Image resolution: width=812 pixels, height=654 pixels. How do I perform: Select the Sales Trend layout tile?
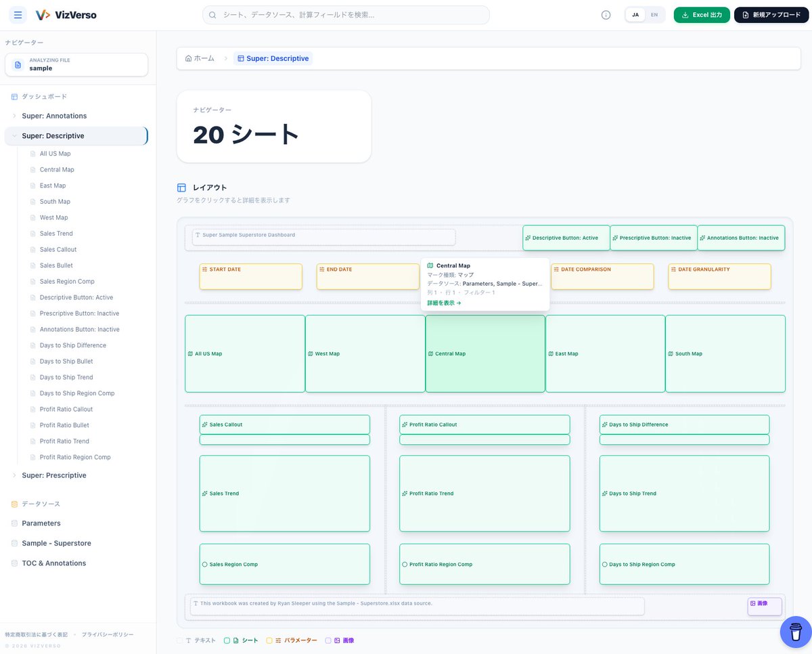(285, 494)
